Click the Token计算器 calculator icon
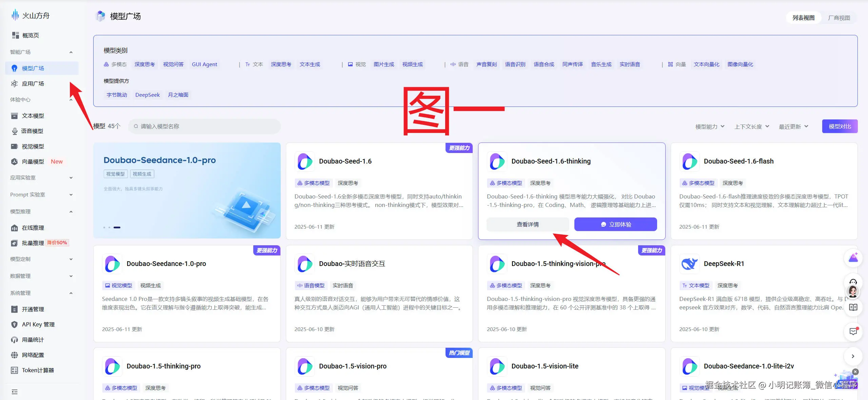The height and width of the screenshot is (400, 868). coord(14,370)
